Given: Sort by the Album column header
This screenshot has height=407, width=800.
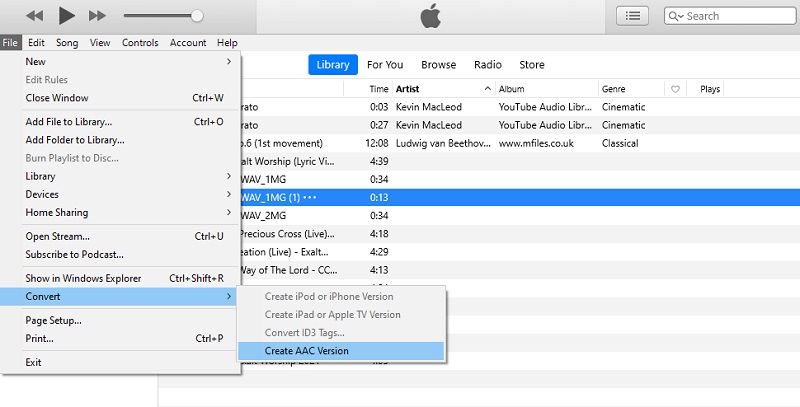Looking at the screenshot, I should click(x=512, y=89).
